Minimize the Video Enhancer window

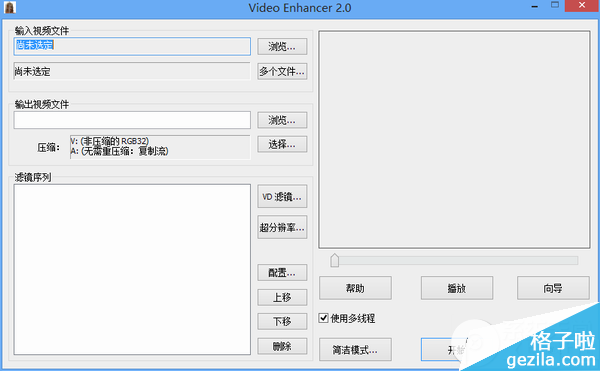(535, 7)
